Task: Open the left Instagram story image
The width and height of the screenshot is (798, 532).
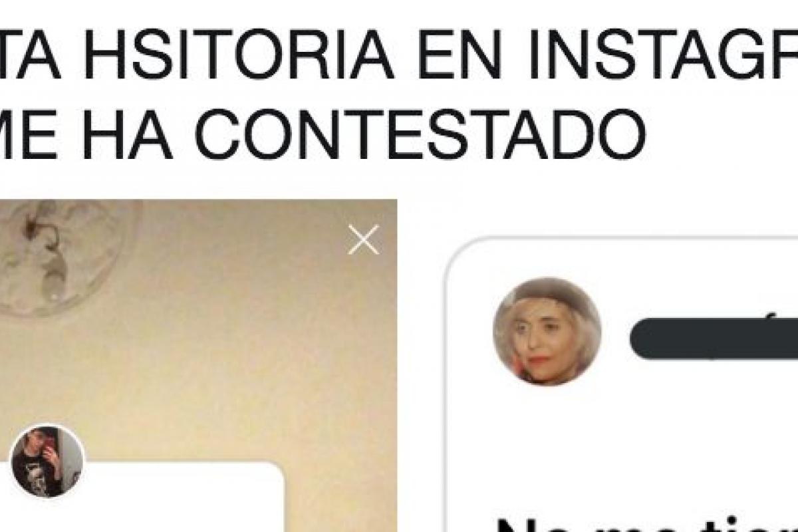Action: point(198,366)
